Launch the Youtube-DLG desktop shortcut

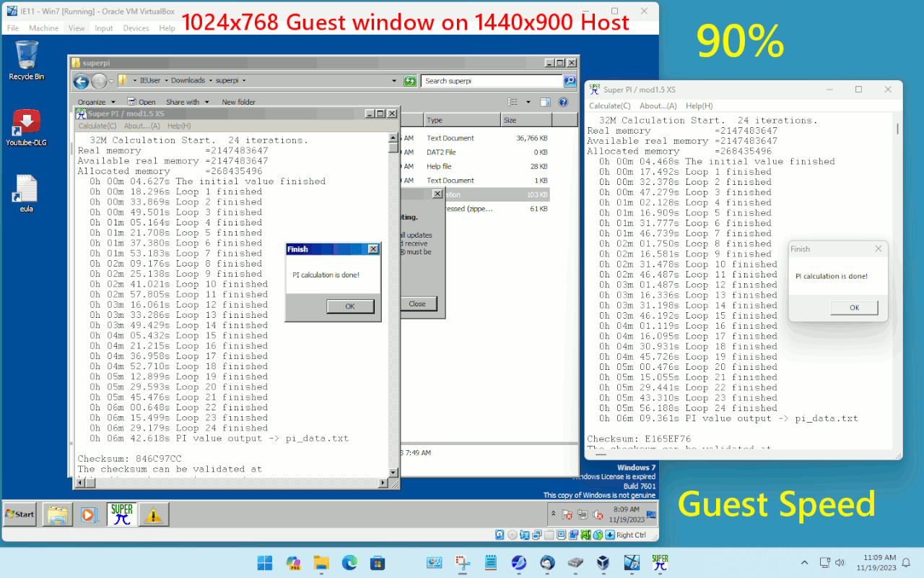[27, 127]
